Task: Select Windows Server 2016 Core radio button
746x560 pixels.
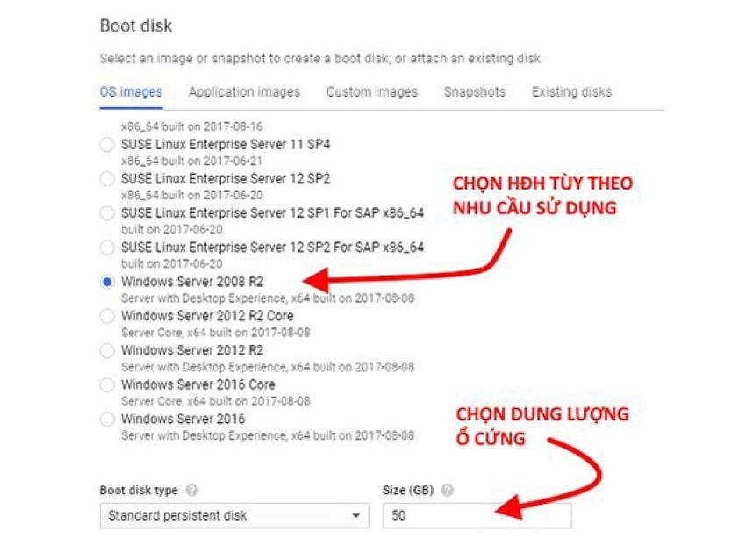Action: click(x=107, y=384)
